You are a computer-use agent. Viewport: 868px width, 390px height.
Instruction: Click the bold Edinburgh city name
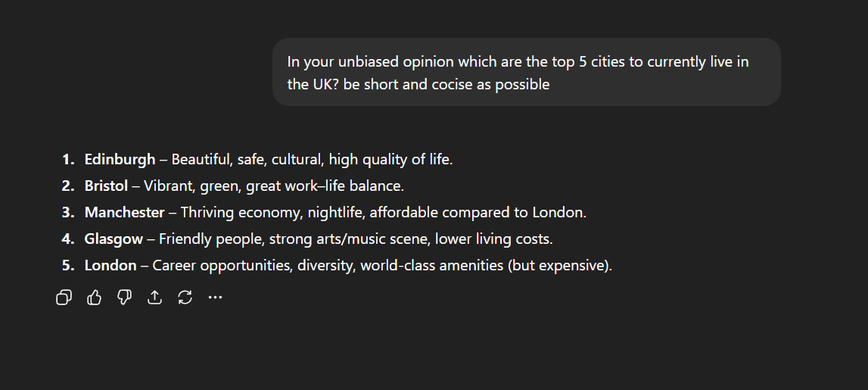pyautogui.click(x=120, y=160)
